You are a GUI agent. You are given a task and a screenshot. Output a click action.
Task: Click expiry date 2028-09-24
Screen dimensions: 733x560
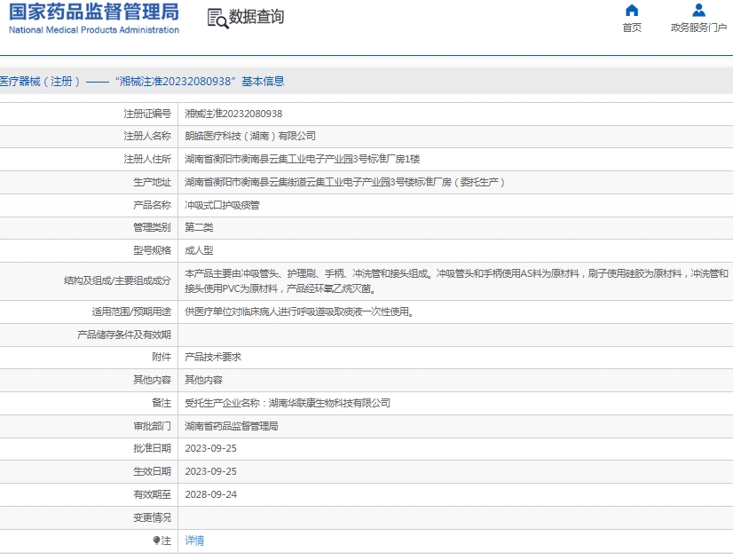[211, 494]
